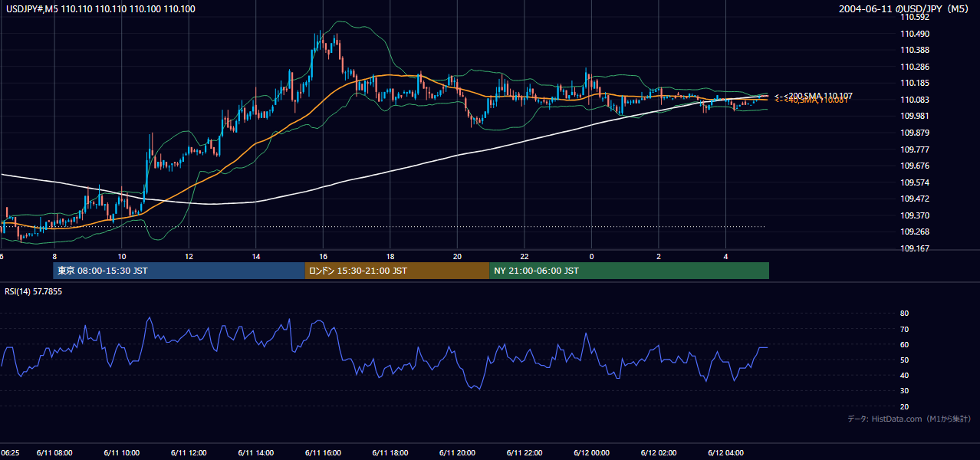
Task: Click RSI scale value 60
Action: click(x=904, y=344)
